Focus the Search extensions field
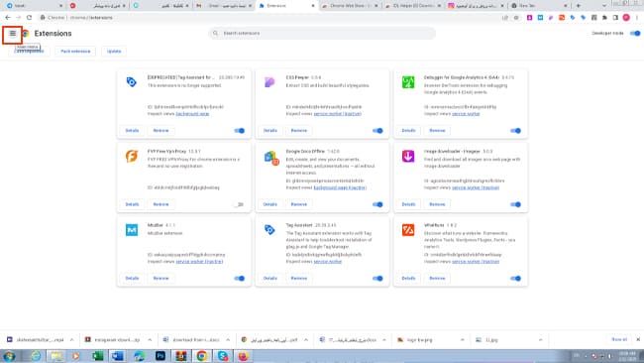Screen dimensions: 644x363 [322, 33]
